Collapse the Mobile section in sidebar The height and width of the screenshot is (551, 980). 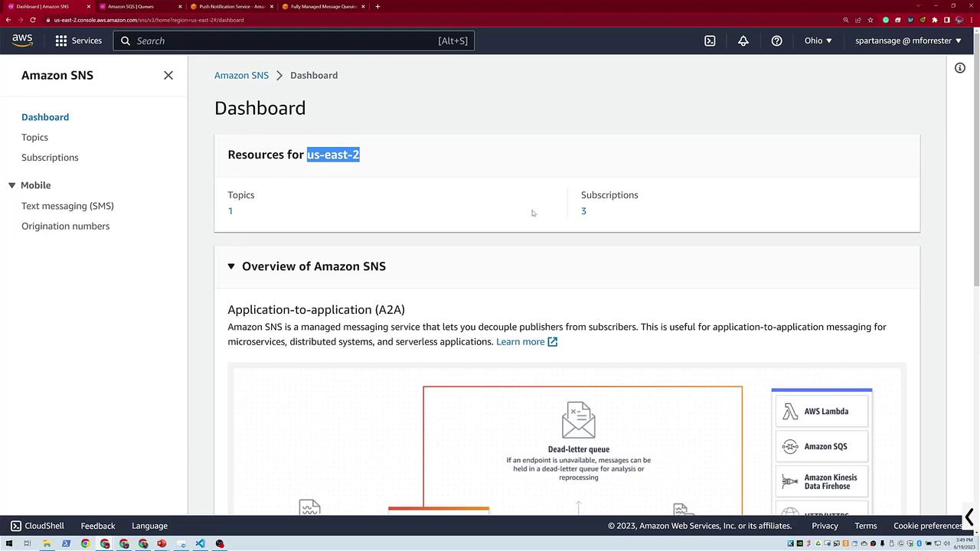[11, 185]
